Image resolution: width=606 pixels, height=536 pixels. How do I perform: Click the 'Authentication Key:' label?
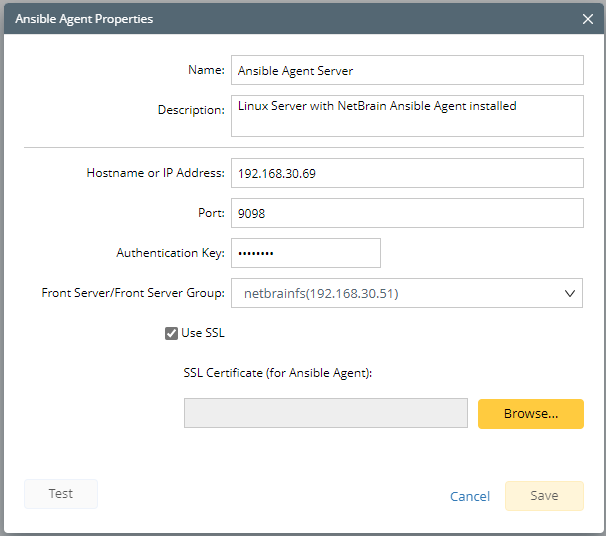(170, 253)
